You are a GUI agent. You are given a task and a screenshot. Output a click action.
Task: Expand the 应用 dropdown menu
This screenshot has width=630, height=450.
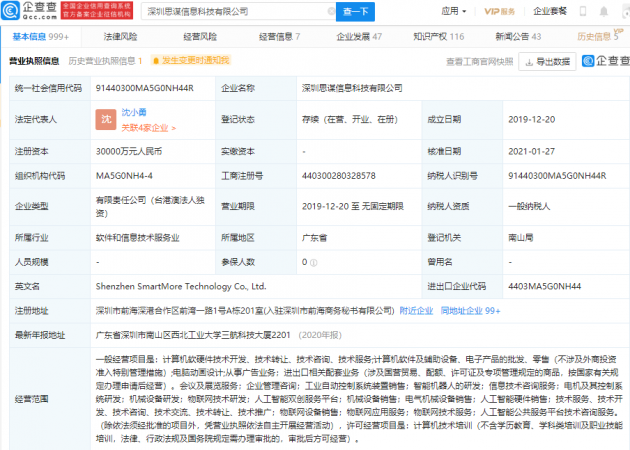click(454, 11)
